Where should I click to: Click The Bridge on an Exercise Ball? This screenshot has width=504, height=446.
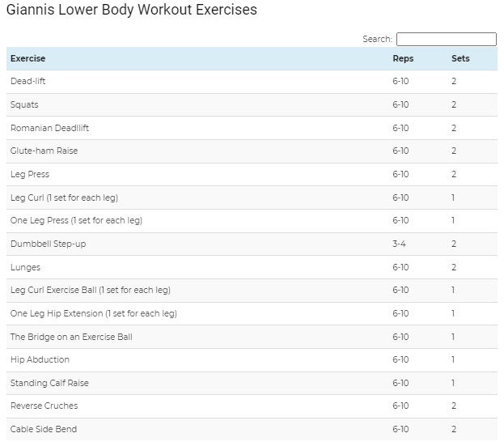(71, 337)
